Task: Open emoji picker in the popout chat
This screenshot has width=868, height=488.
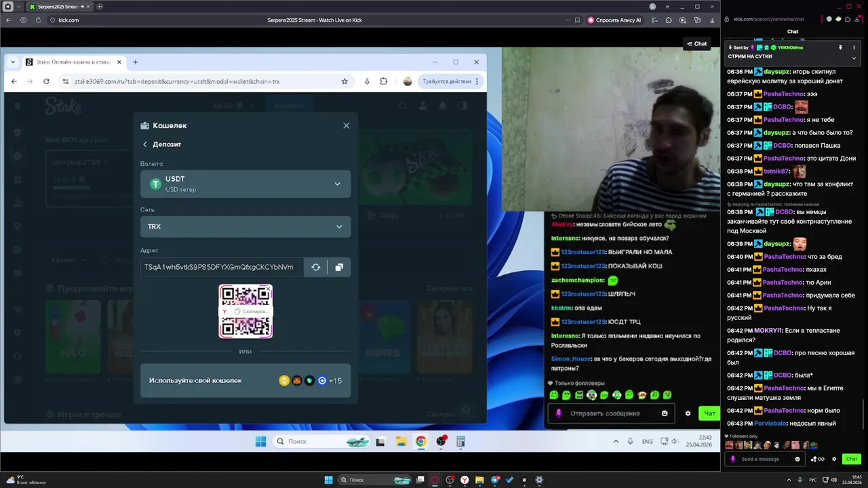Action: coord(797,459)
